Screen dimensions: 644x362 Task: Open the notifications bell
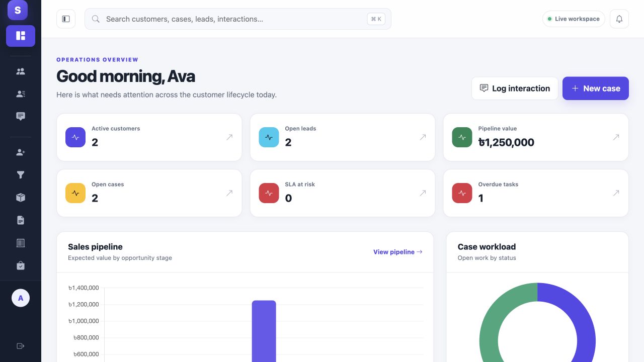[619, 19]
